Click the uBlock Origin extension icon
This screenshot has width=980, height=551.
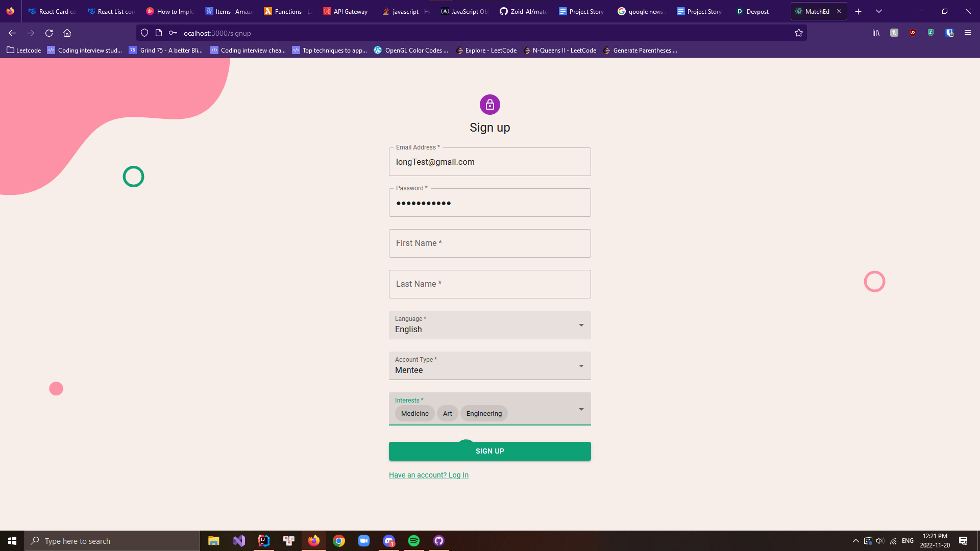913,33
